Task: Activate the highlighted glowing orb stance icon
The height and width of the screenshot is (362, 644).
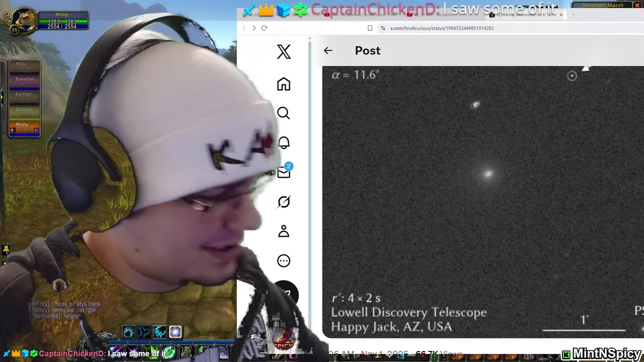Action: [x=176, y=332]
